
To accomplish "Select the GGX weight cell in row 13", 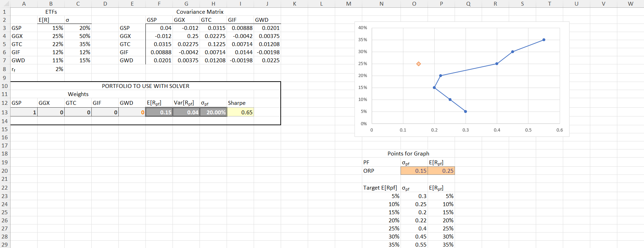I will tap(51, 112).
